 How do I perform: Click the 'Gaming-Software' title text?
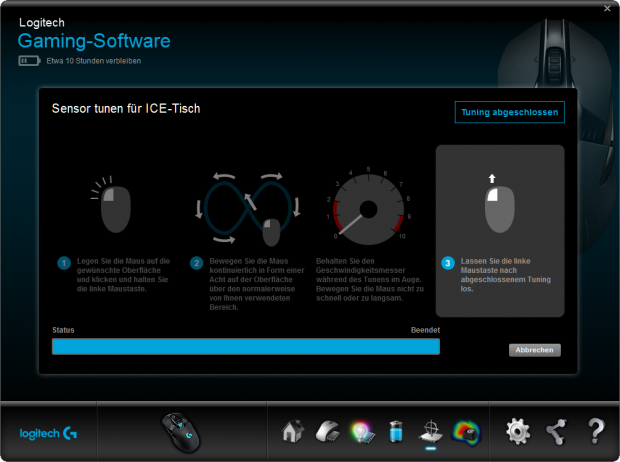[x=94, y=41]
